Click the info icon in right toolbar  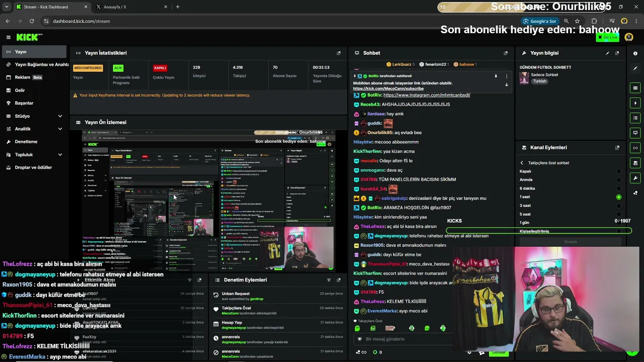point(635,53)
